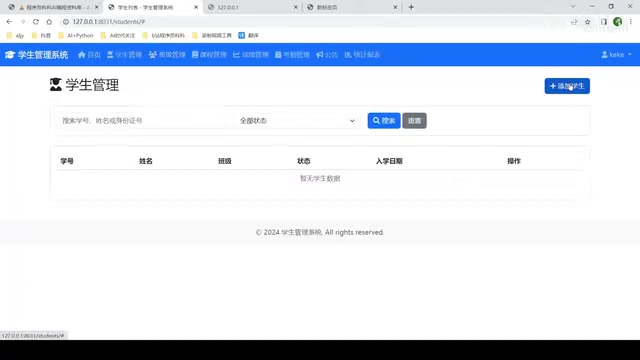Open the AI+Python bookmark folder
The height and width of the screenshot is (360, 640).
(76, 36)
